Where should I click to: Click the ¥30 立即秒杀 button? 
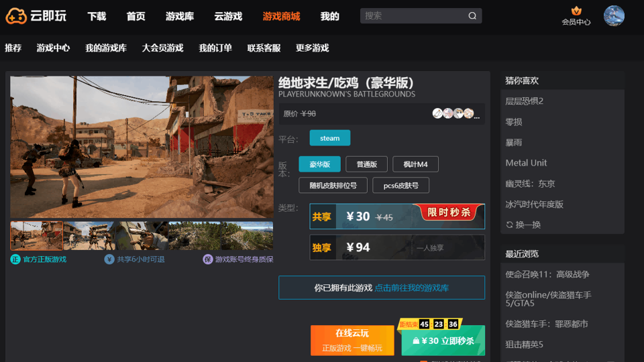[x=443, y=341]
